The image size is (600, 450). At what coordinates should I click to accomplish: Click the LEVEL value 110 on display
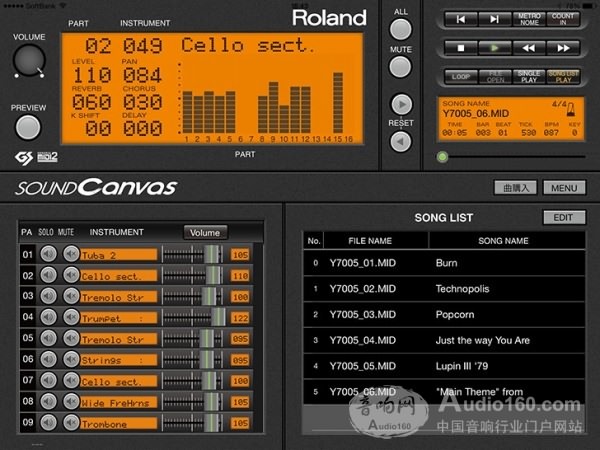coord(92,75)
